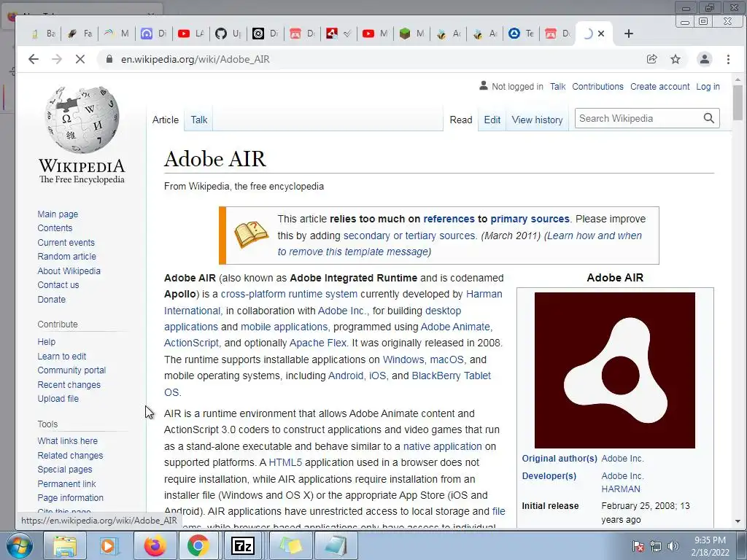Open 7-Zip from the taskbar

243,545
